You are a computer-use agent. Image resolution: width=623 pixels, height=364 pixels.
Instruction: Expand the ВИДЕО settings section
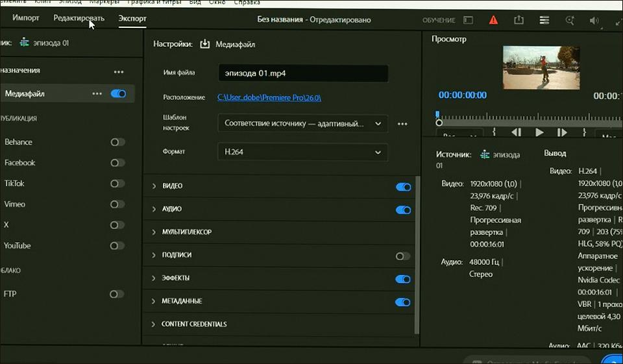[154, 186]
